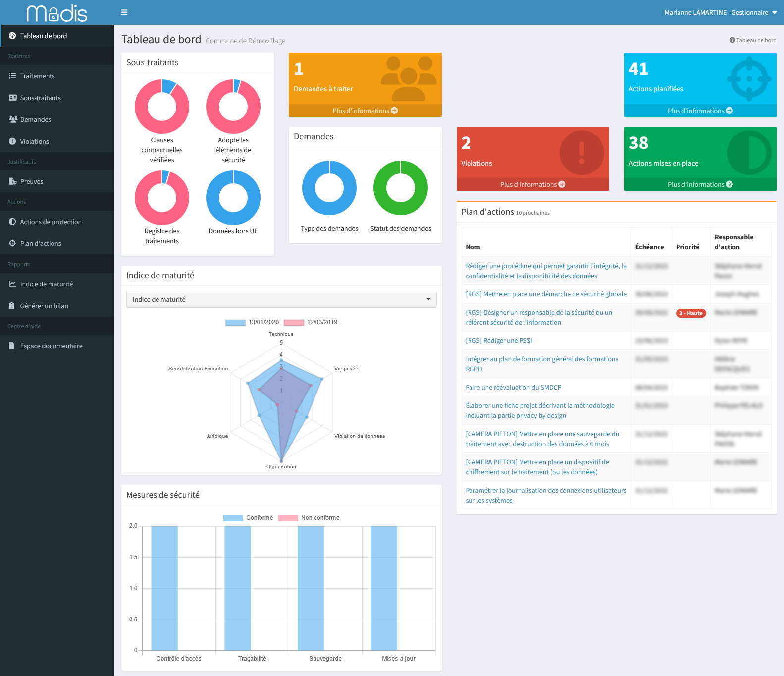Open Espace documentaire in the sidebar
Image resolution: width=784 pixels, height=676 pixels.
tap(51, 346)
